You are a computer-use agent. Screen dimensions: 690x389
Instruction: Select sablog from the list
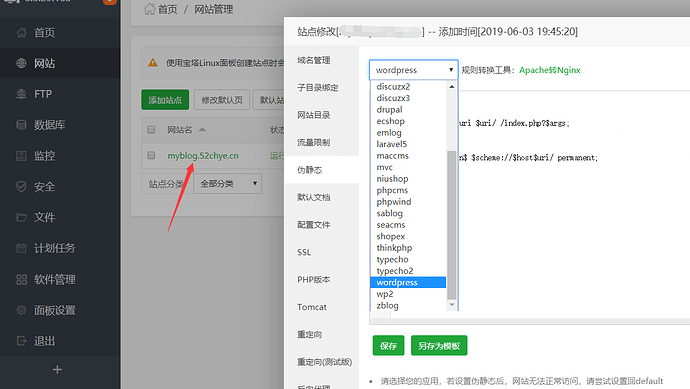pos(408,213)
